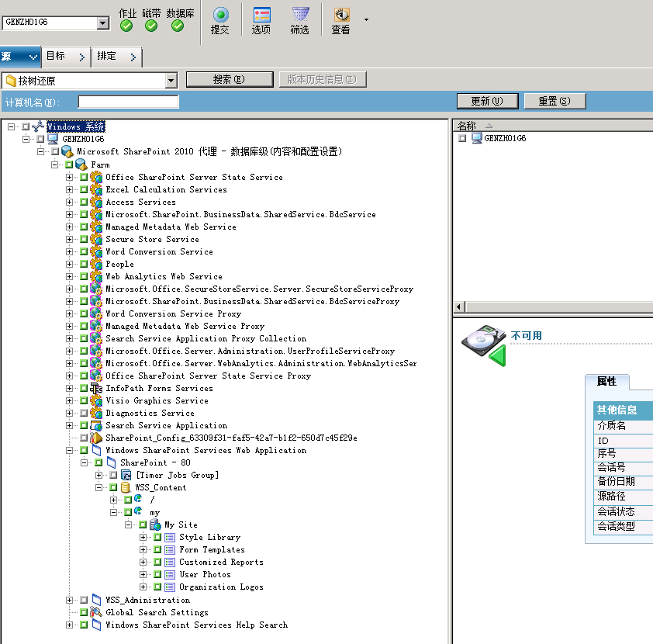This screenshot has height=644, width=653.
Task: Open the 选项 (Options) toolbar icon
Action: (261, 15)
